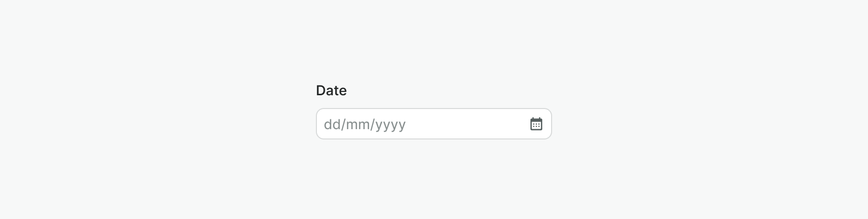Tap the calendar icon beside dd/mm/yyyy

coord(536,124)
